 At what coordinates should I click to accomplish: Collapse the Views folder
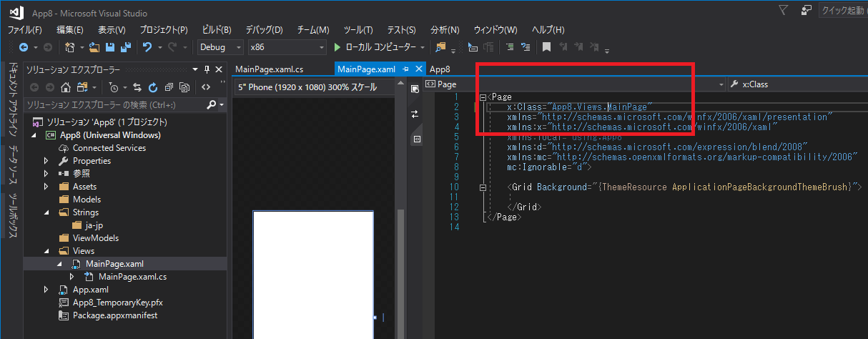[x=46, y=251]
